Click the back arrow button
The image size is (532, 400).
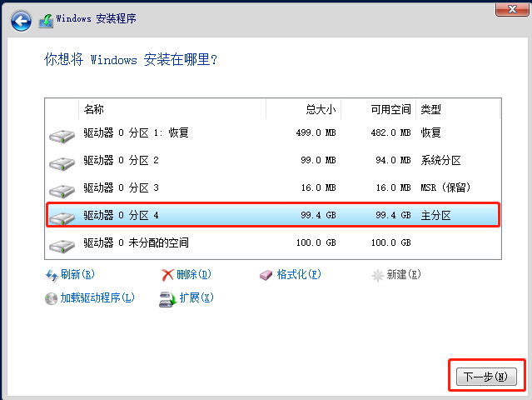(x=22, y=19)
